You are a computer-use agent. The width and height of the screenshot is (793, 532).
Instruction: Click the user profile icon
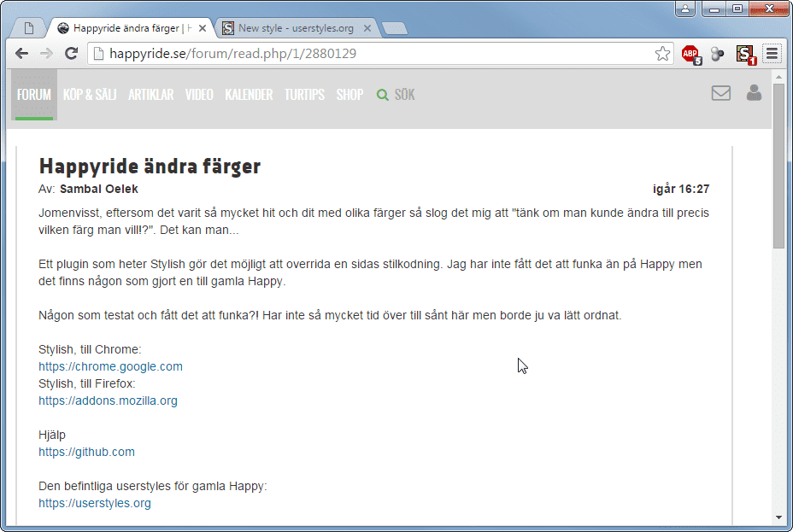coord(754,93)
